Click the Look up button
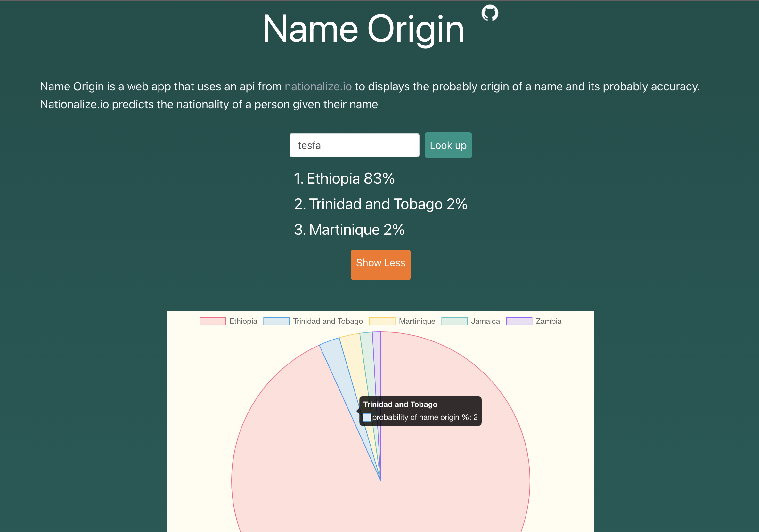 coord(448,145)
